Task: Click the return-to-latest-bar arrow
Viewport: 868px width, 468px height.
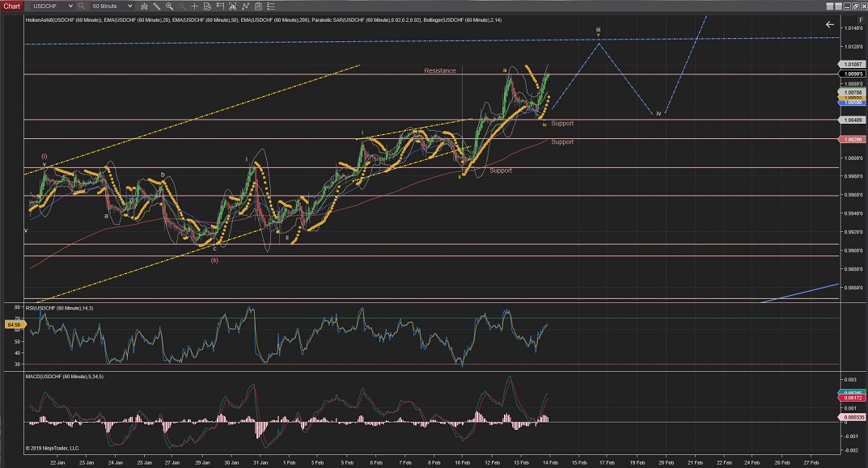Action: point(830,24)
